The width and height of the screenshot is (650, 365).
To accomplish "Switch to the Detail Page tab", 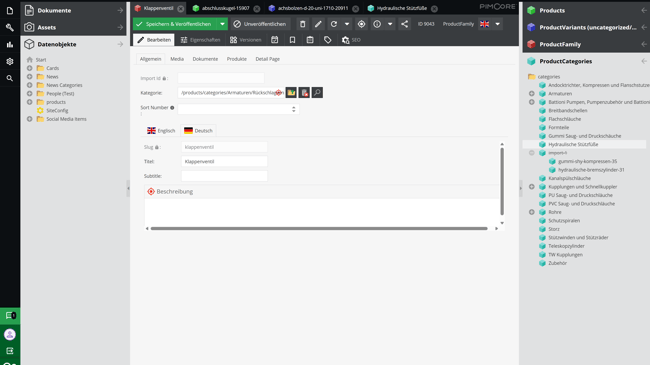I will 268,59.
